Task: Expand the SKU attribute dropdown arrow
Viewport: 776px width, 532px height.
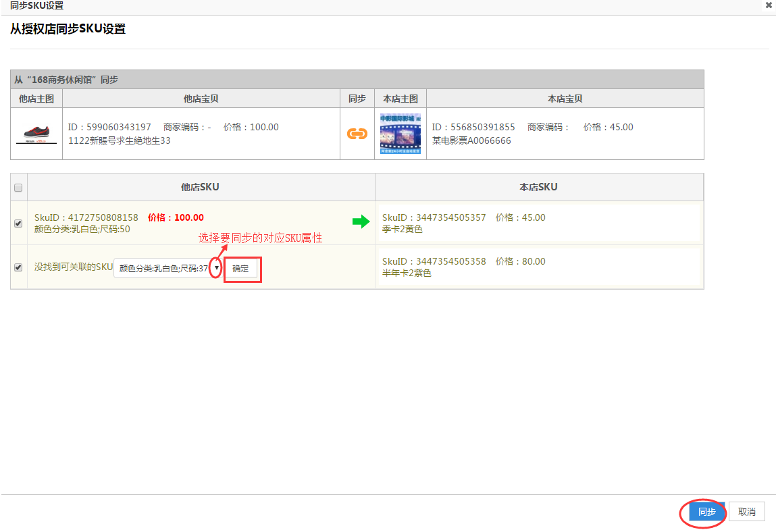Action: [216, 268]
